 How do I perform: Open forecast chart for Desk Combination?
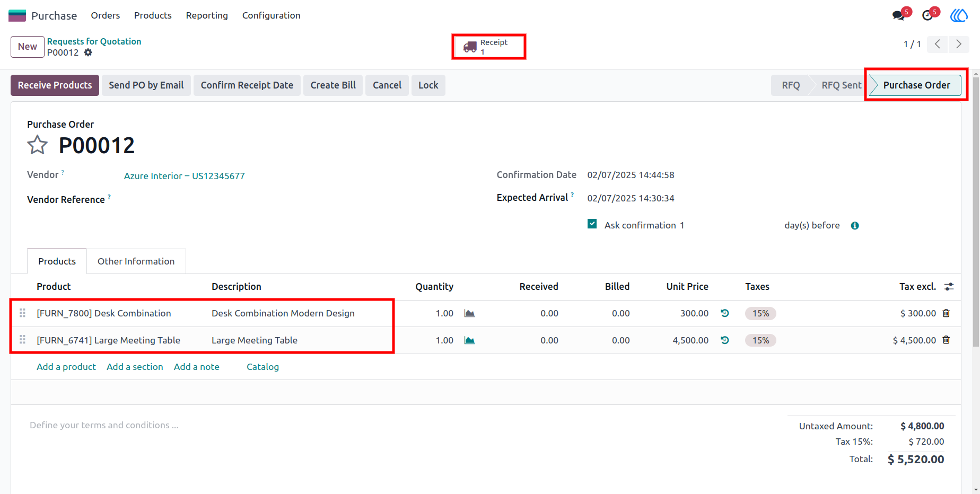point(469,313)
